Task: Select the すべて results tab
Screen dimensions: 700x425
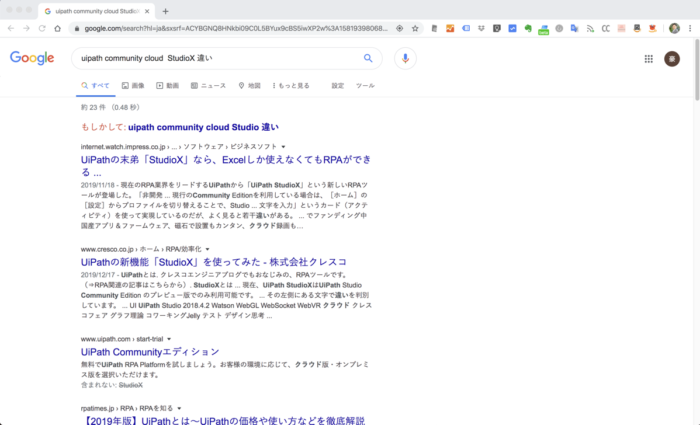Action: (x=95, y=85)
